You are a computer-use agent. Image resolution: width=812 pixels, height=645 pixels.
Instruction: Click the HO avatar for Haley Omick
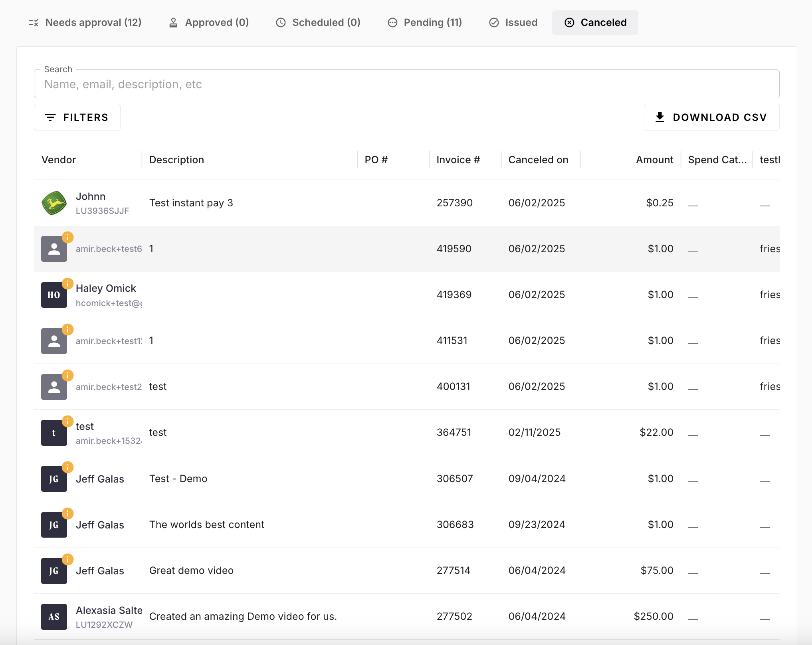(54, 295)
